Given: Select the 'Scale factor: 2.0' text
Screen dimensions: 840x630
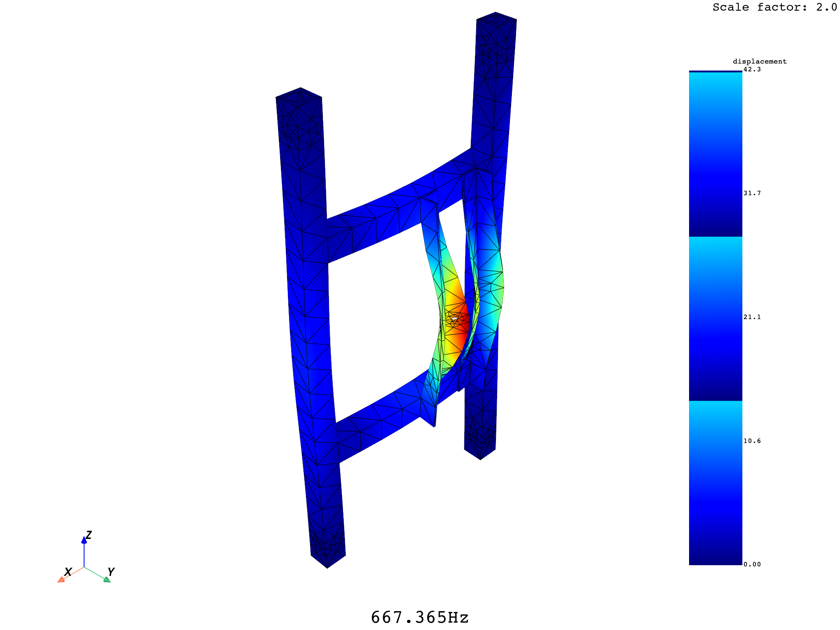Looking at the screenshot, I should point(774,7).
